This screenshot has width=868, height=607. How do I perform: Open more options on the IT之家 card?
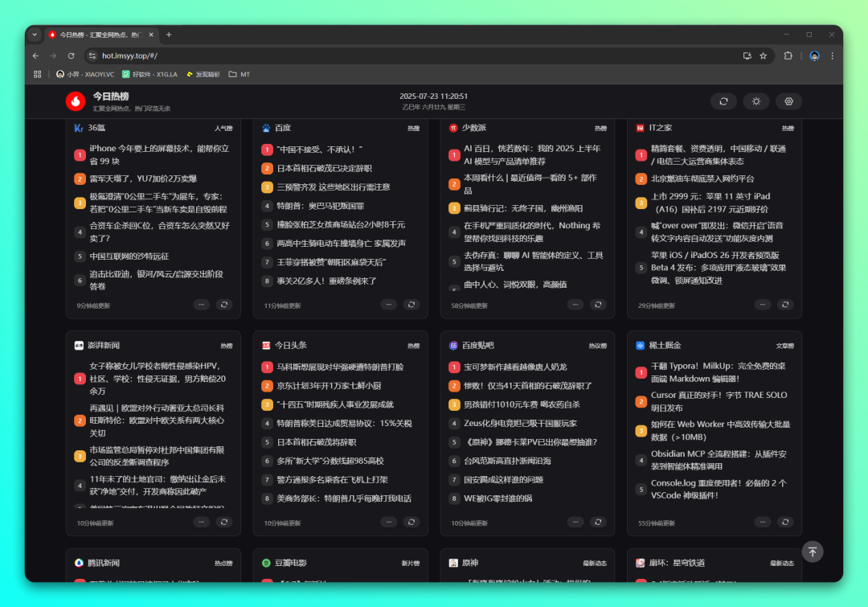click(762, 305)
